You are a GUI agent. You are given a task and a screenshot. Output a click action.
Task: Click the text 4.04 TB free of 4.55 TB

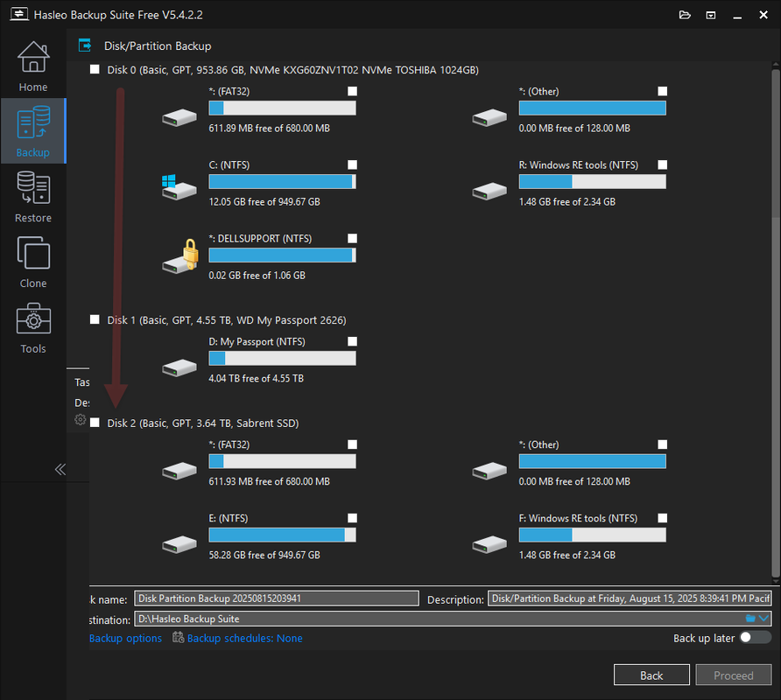(x=256, y=378)
